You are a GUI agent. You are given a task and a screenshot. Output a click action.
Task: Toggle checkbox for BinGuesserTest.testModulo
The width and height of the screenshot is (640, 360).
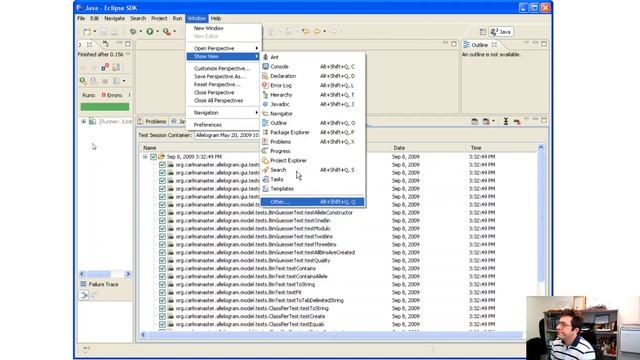[162, 229]
